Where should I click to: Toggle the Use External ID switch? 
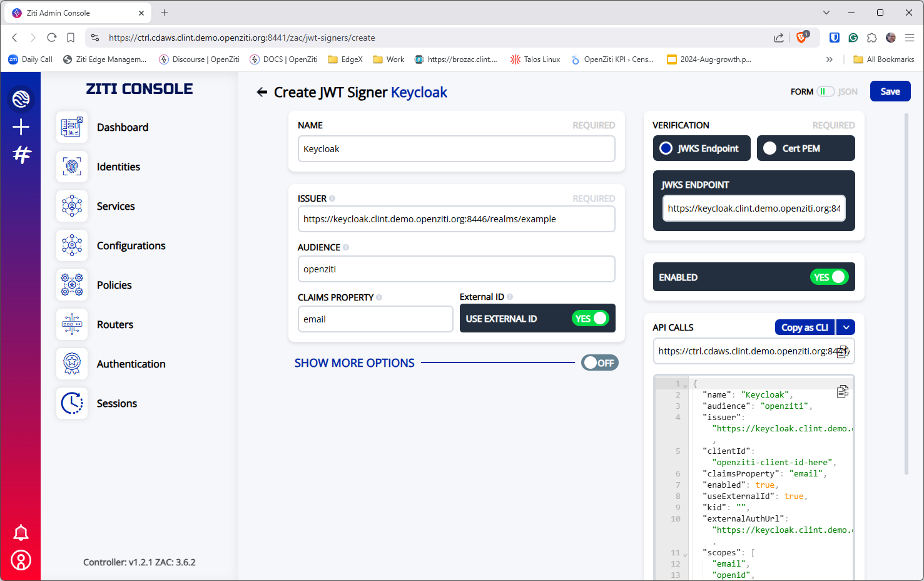(590, 319)
